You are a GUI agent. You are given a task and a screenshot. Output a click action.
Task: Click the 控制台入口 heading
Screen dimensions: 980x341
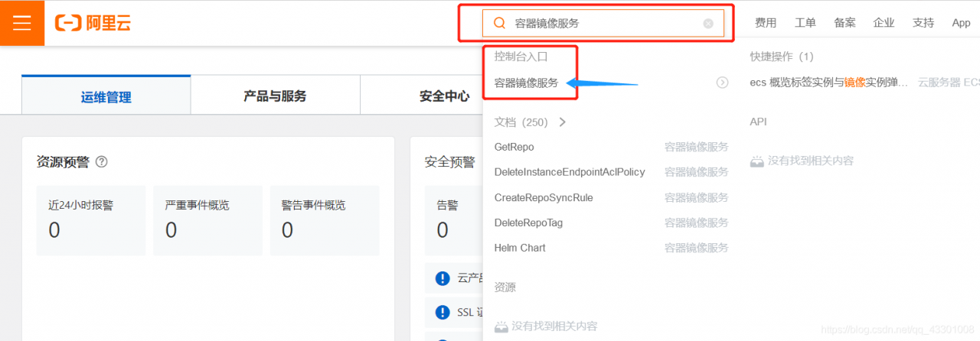click(x=521, y=57)
